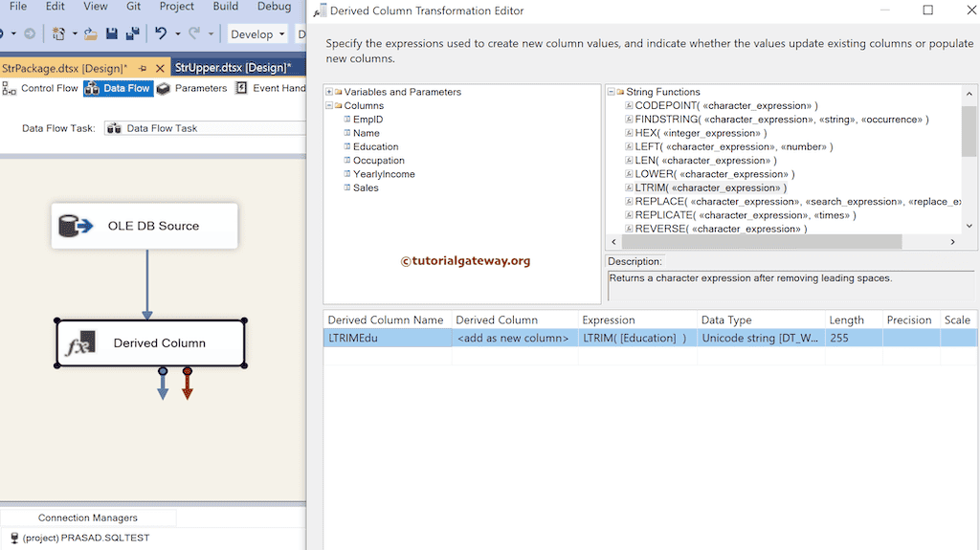Image resolution: width=980 pixels, height=550 pixels.
Task: Click the Undo icon
Action: click(161, 33)
